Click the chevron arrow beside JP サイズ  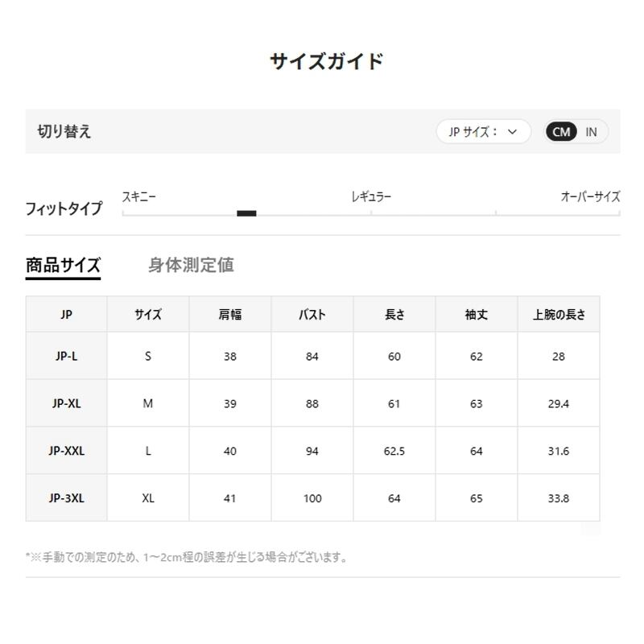(x=512, y=132)
